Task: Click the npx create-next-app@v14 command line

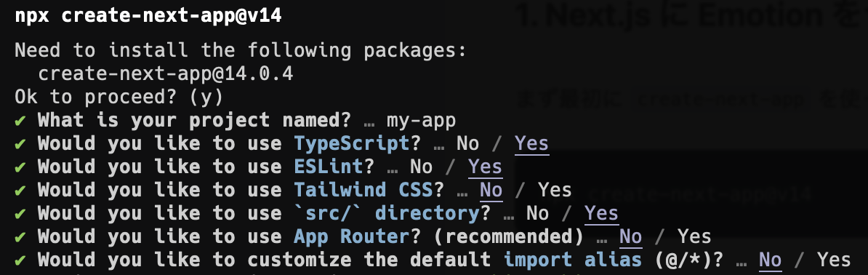Action: point(148,15)
